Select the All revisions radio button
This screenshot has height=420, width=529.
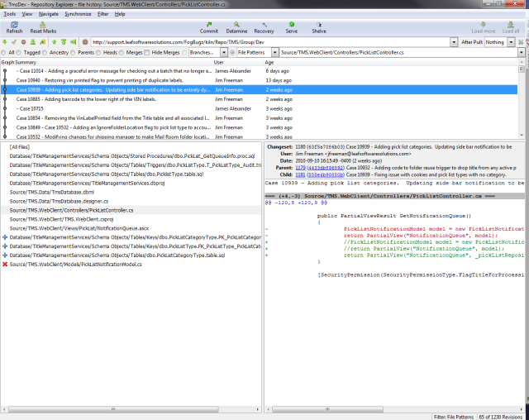point(3,53)
